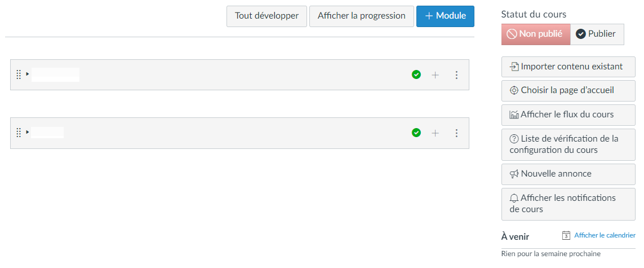The width and height of the screenshot is (644, 268).
Task: Toggle the first module's green published checkmark
Action: [416, 74]
